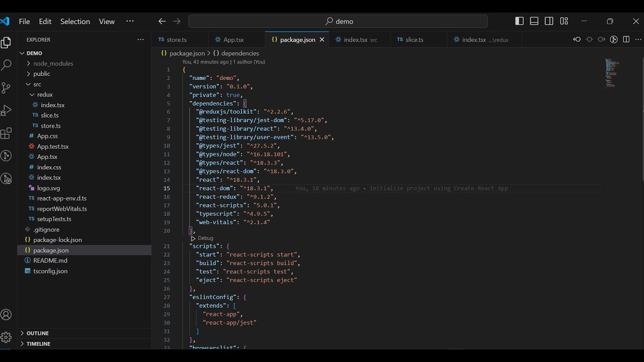
Task: Expand the public folder
Action: pos(85,73)
